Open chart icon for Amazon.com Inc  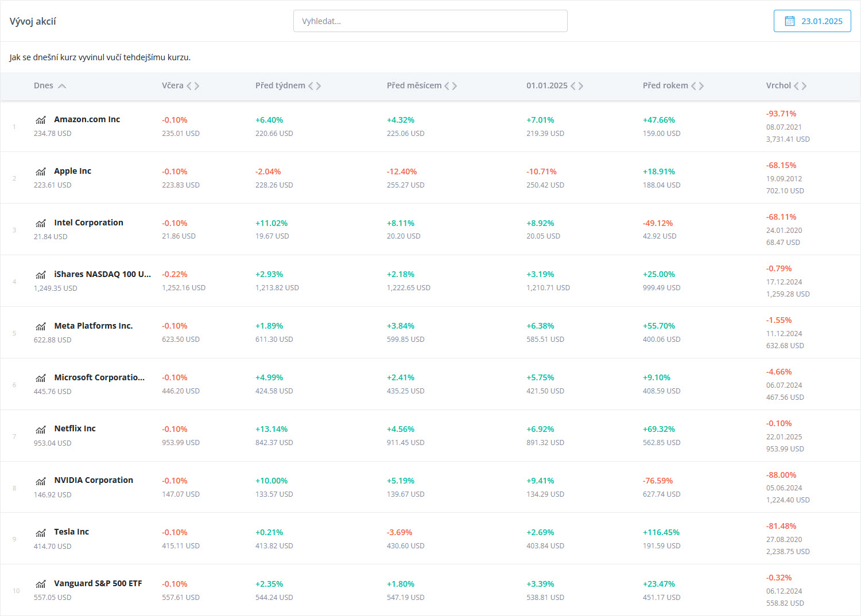coord(41,120)
